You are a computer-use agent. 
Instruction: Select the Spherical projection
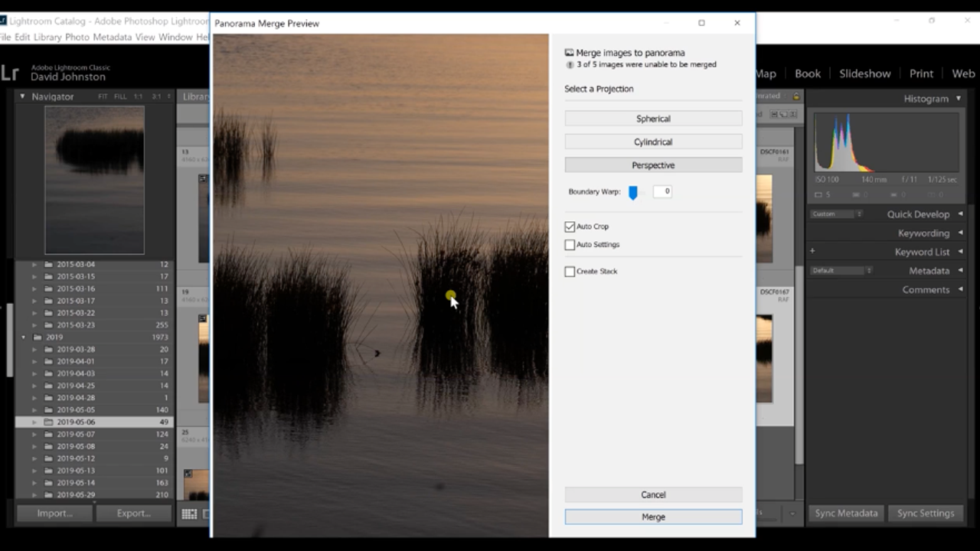pyautogui.click(x=653, y=119)
